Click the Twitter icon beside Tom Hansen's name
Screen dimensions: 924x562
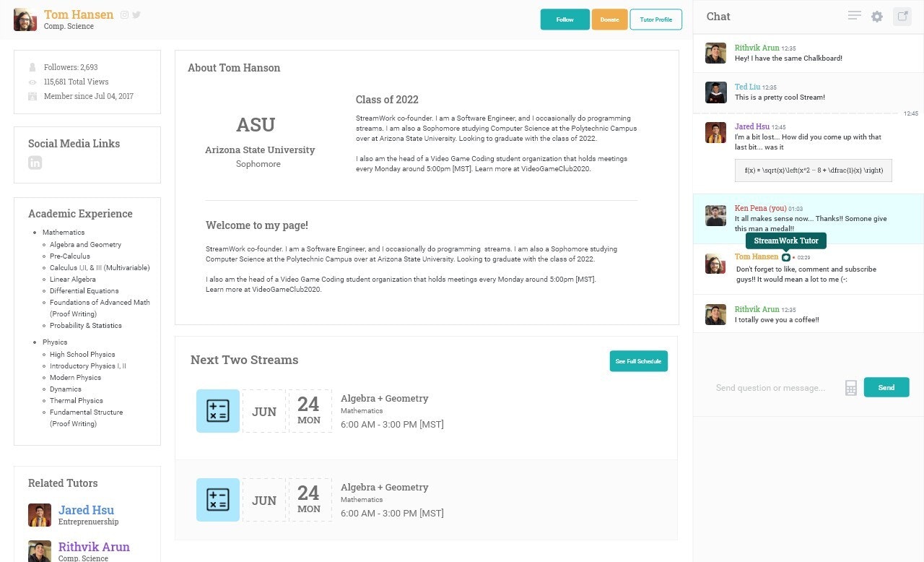[136, 14]
